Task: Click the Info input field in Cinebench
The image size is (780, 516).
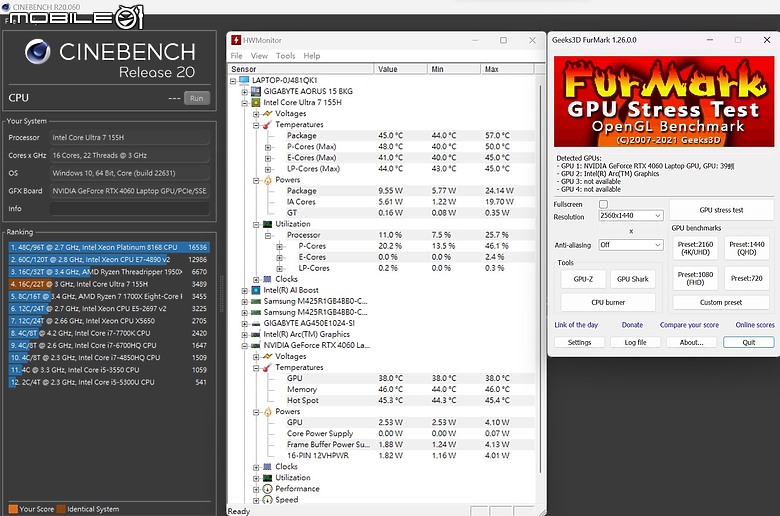Action: tap(129, 208)
